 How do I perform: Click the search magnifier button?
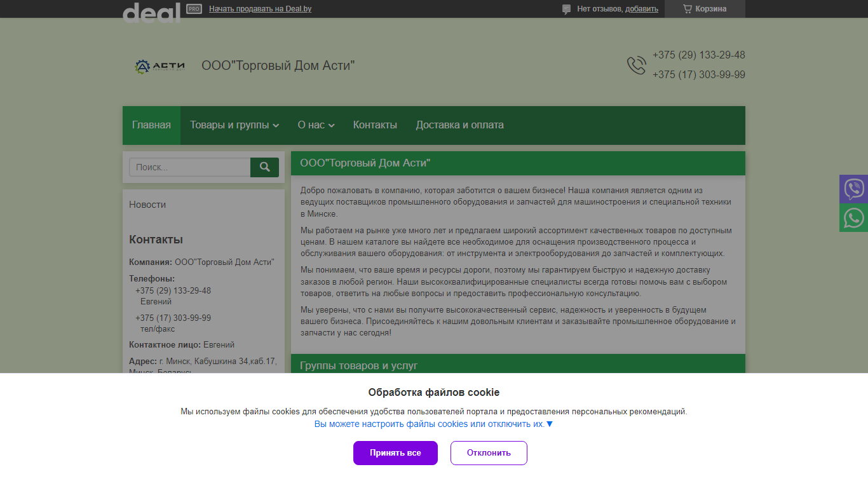264,167
